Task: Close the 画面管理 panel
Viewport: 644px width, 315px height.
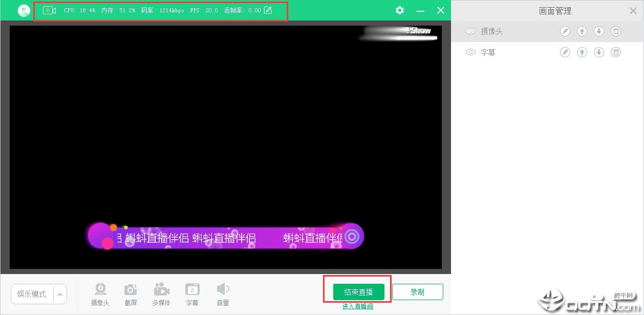Action: point(633,11)
